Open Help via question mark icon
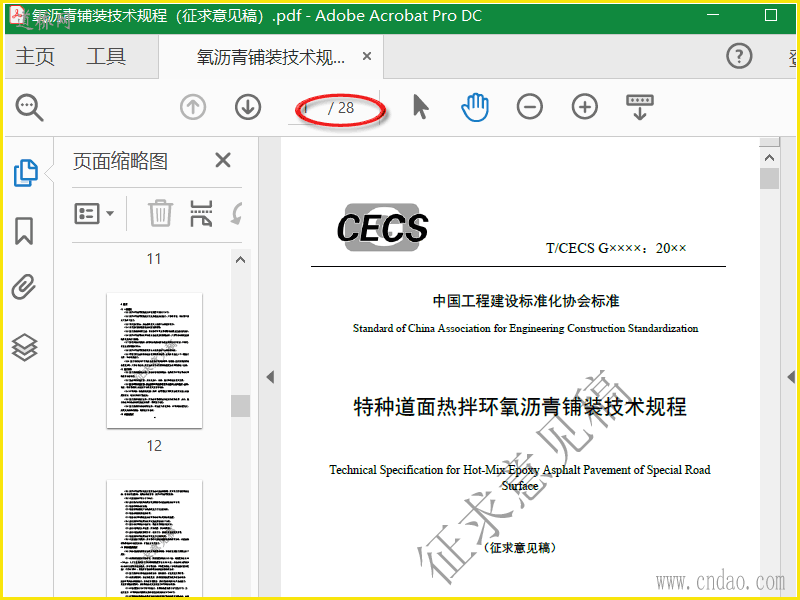The height and width of the screenshot is (600, 800). (x=739, y=56)
